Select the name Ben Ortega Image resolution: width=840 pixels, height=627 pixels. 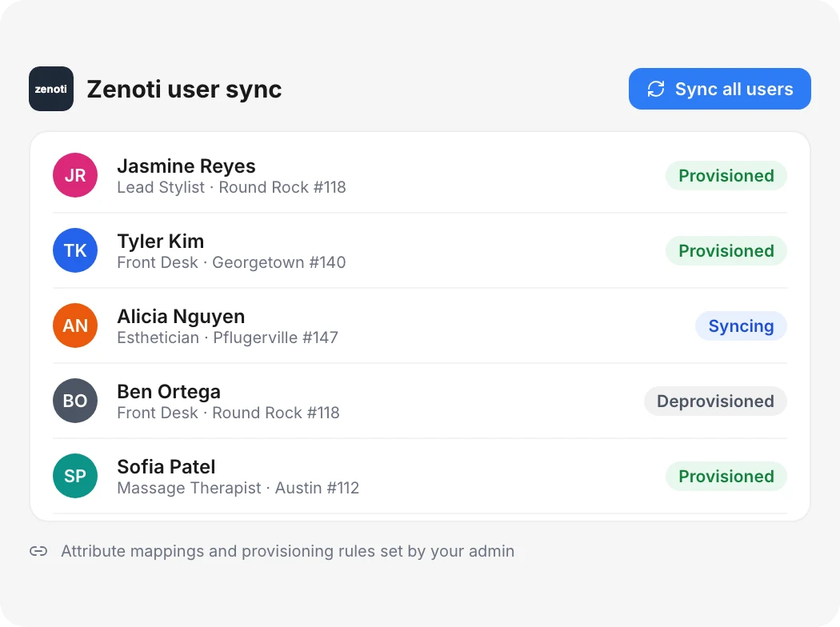(x=169, y=391)
